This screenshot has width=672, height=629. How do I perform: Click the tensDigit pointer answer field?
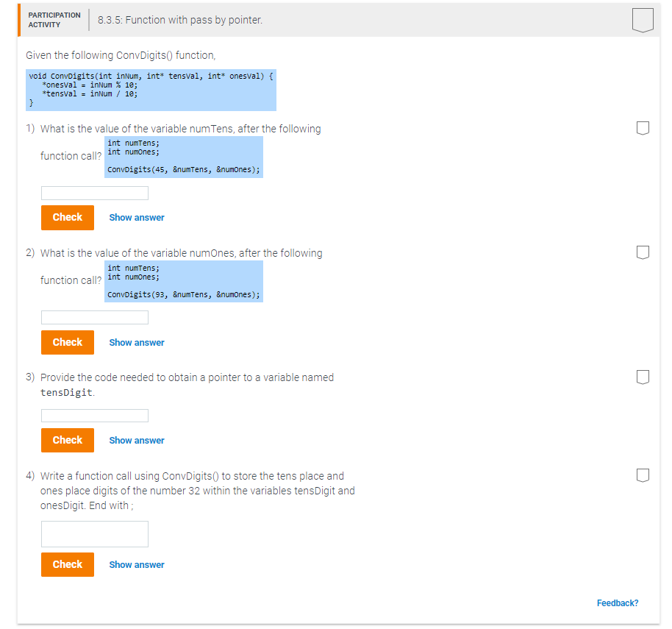[94, 415]
